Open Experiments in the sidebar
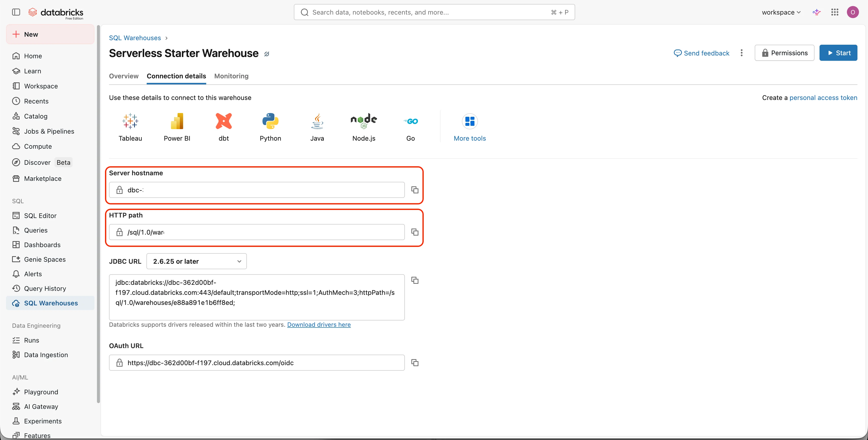This screenshot has height=440, width=868. 50,421
